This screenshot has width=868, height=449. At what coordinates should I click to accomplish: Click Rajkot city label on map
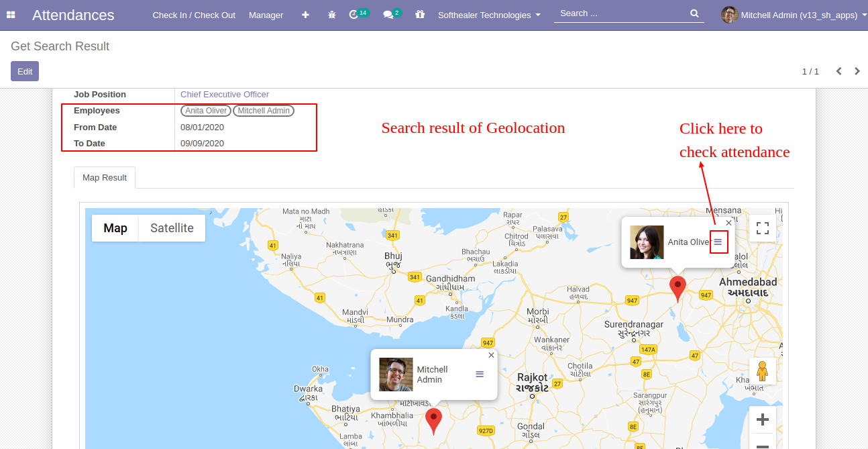coord(532,383)
